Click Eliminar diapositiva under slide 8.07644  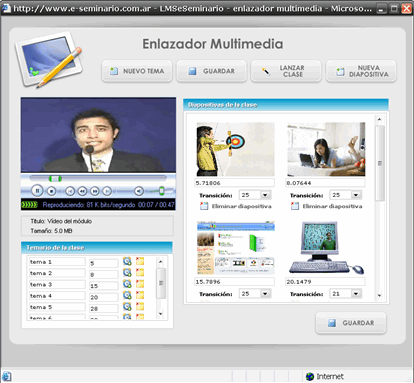pyautogui.click(x=332, y=206)
